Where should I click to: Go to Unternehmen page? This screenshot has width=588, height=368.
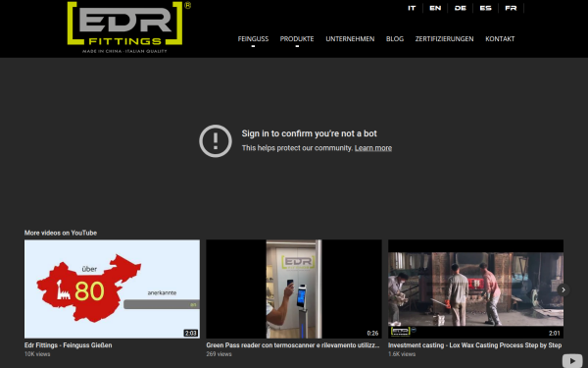350,38
